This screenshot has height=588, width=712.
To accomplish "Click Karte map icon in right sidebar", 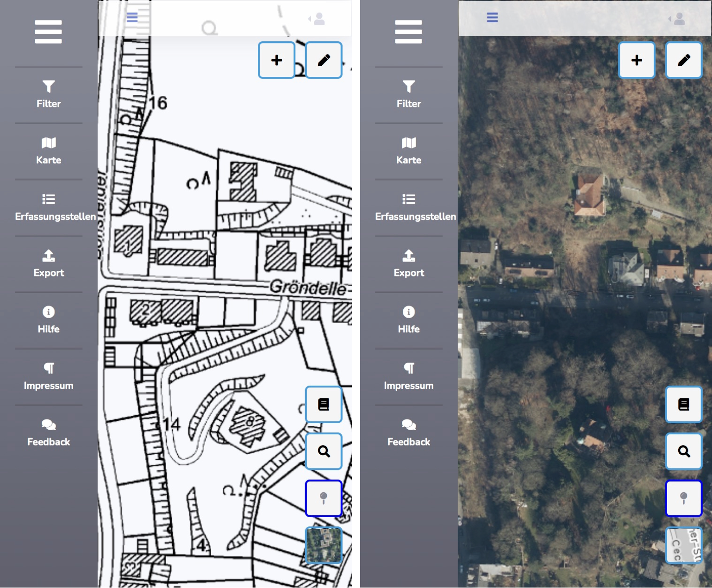I will click(409, 143).
